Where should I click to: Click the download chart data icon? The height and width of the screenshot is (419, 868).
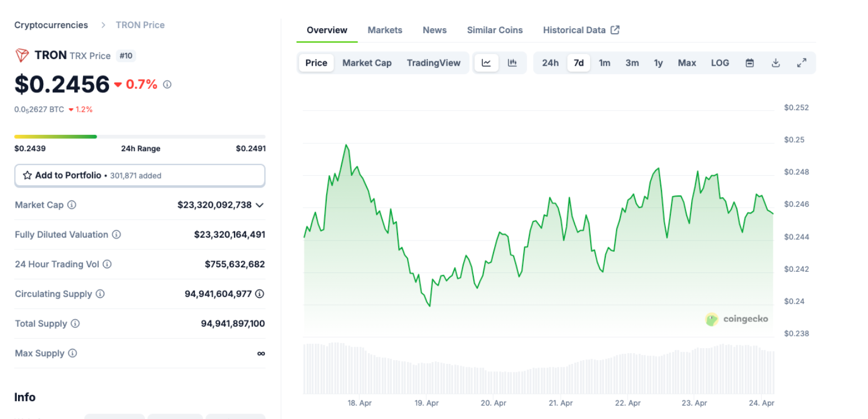(775, 63)
